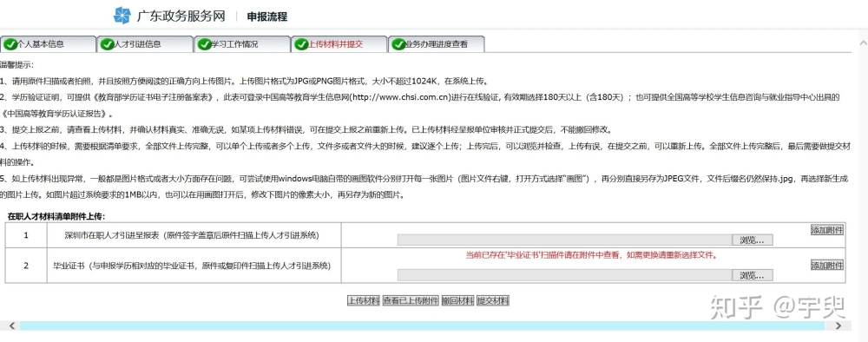Click green checkmark on 业务办理进度查看 tab
868x342 pixels.
398,45
